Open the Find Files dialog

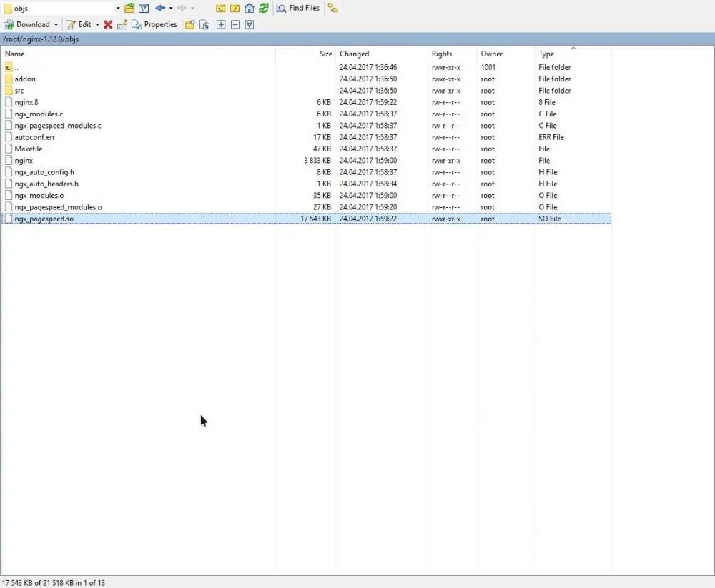(x=297, y=8)
